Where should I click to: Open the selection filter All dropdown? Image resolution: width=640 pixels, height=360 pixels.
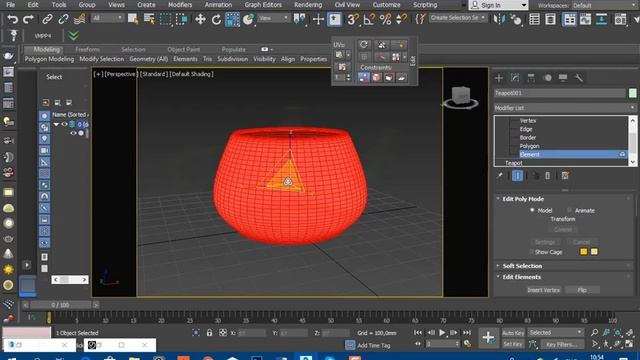point(107,18)
